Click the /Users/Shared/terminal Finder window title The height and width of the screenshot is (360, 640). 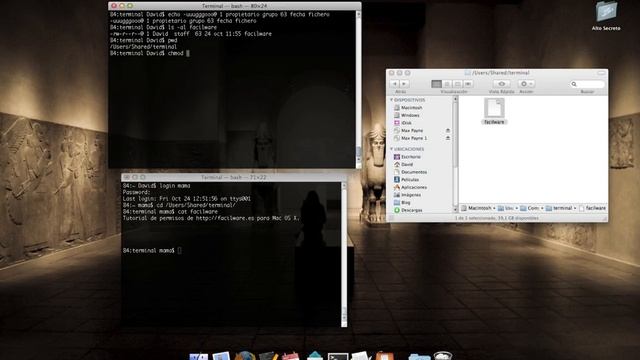click(500, 73)
